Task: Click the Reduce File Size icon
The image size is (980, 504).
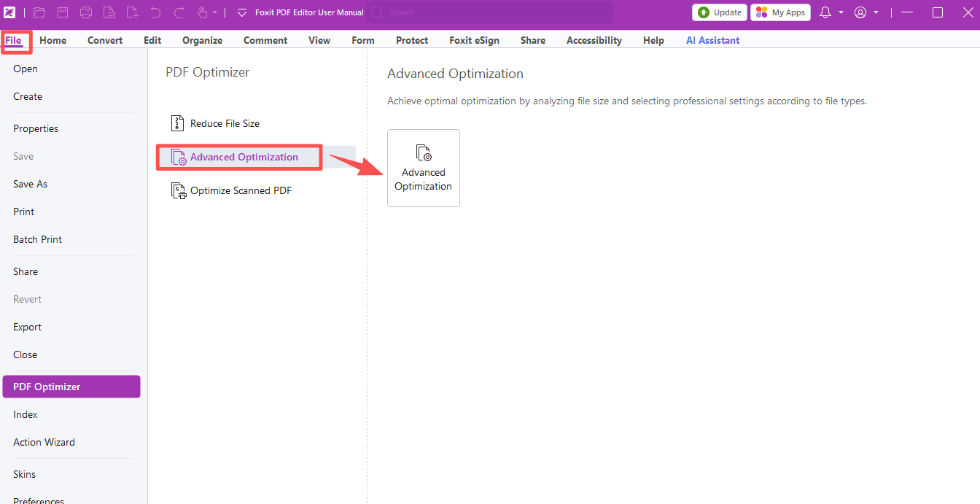Action: point(177,123)
